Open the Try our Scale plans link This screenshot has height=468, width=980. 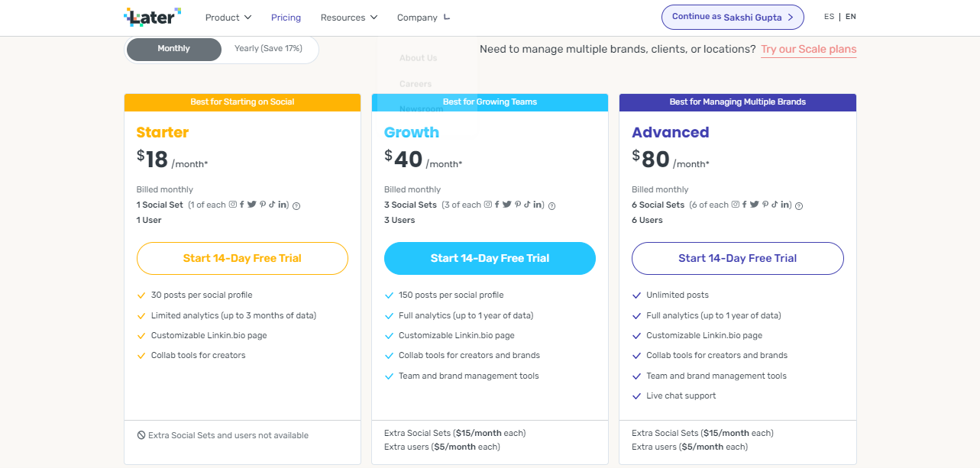point(808,49)
